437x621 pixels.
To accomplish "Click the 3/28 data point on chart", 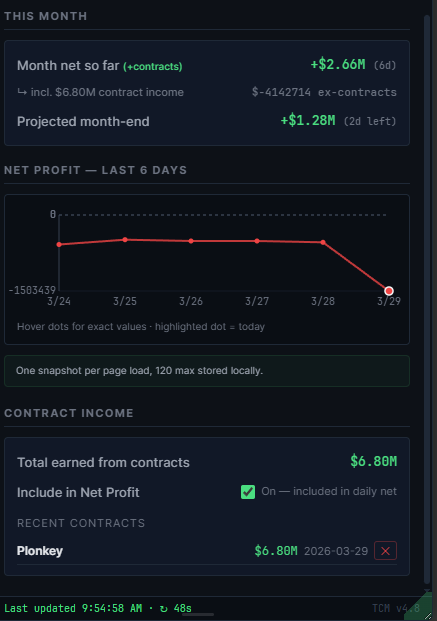I will point(323,242).
